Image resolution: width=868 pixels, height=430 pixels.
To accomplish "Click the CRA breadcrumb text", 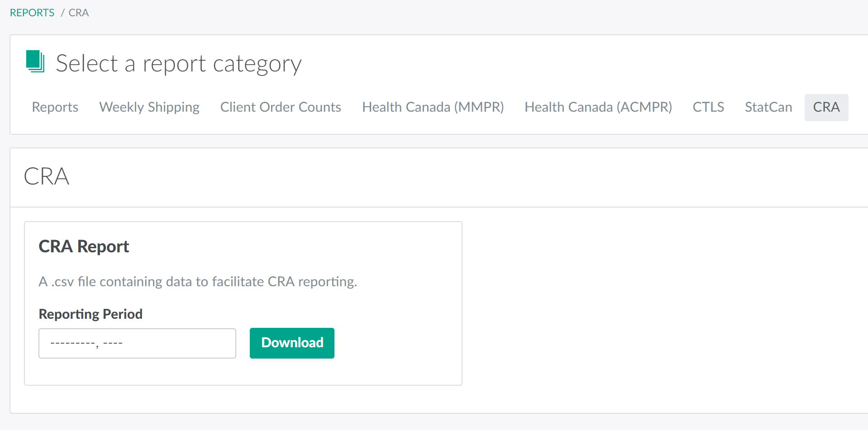I will pos(78,13).
